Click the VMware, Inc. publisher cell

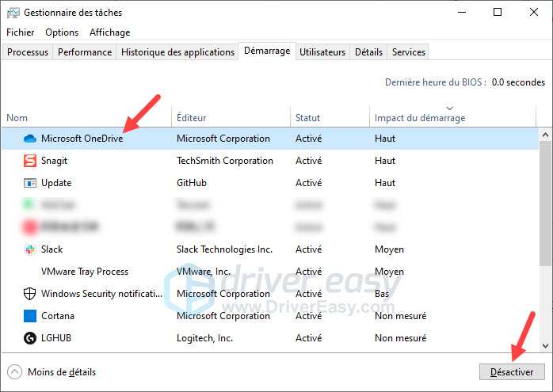[203, 272]
